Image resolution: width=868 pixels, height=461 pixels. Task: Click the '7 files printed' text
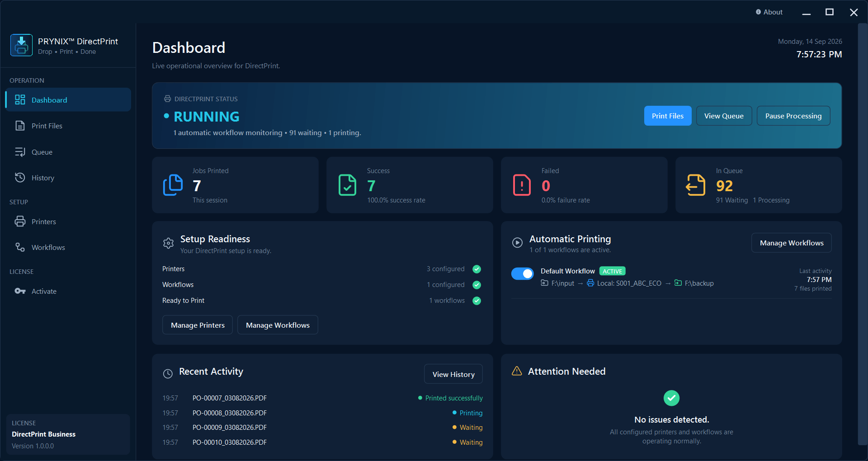click(813, 288)
